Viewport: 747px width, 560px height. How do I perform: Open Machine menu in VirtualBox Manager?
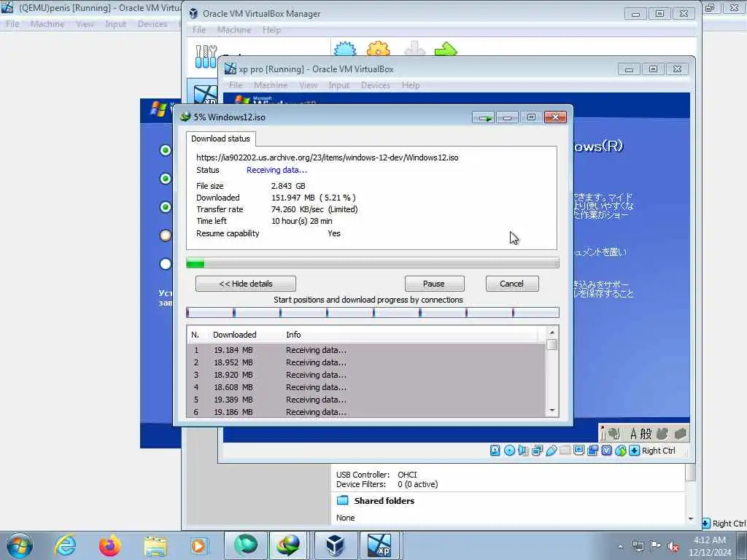234,30
